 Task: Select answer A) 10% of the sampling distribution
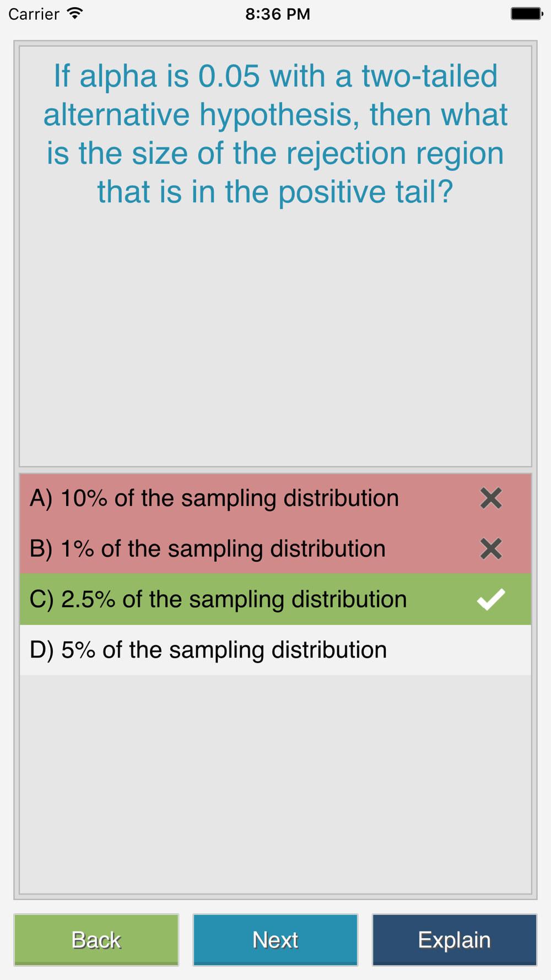(275, 498)
